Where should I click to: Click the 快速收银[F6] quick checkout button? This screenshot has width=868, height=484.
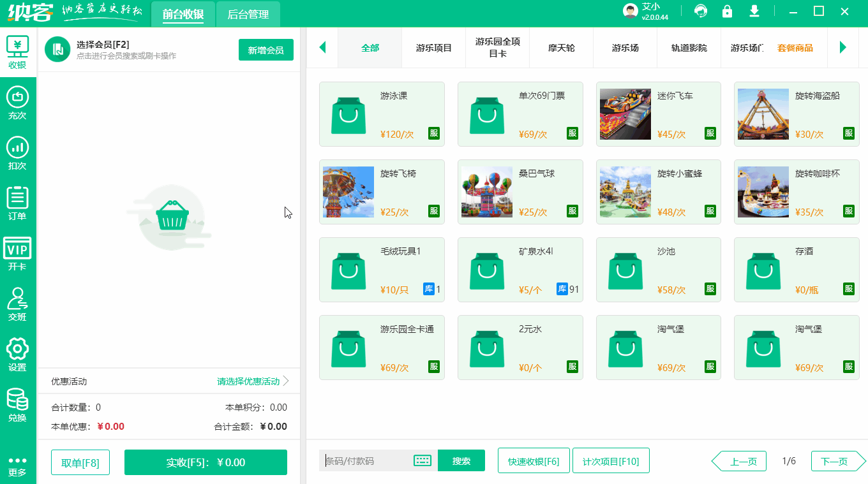point(534,460)
